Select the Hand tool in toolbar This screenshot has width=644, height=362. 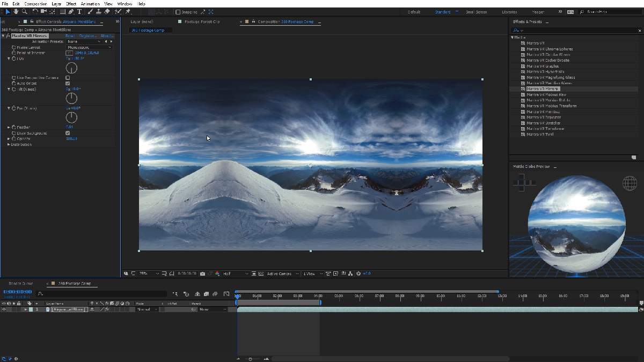16,11
